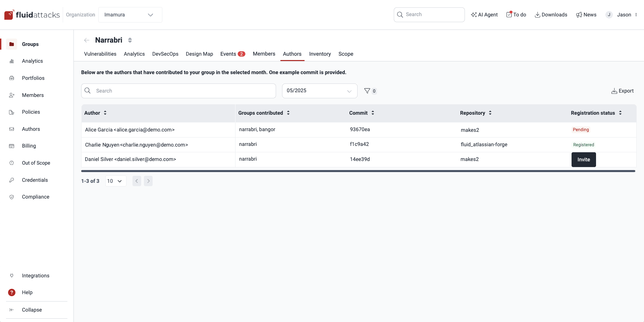Open the 05/2025 month selector
This screenshot has height=322, width=644.
pos(319,91)
